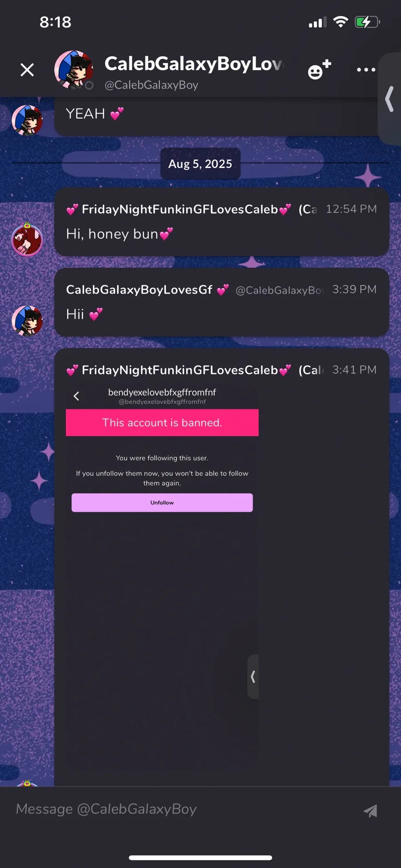This screenshot has height=868, width=401.
Task: Open the shared banned account screenshot
Action: (162, 584)
